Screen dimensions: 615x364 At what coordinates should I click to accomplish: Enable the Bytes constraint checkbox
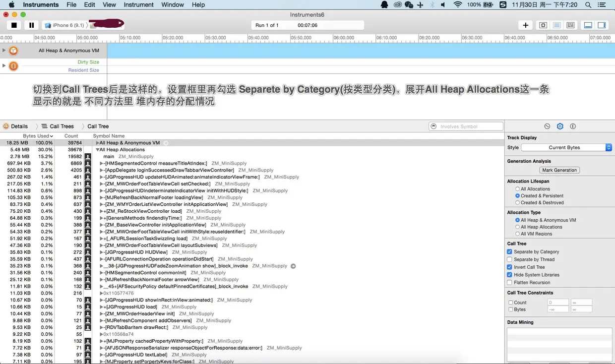tap(511, 309)
